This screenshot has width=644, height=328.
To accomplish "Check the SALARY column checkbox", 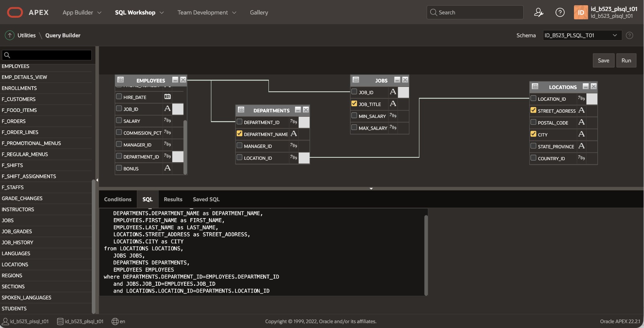I will (x=119, y=120).
